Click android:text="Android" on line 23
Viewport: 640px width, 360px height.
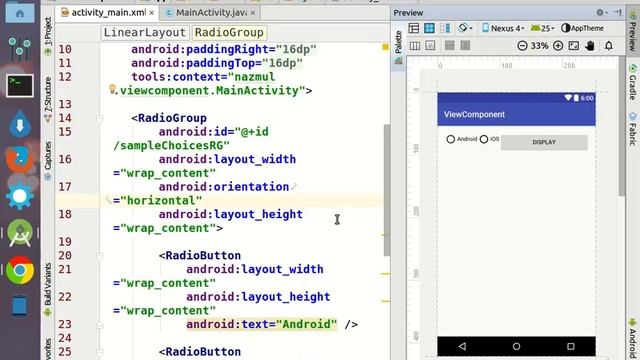262,324
